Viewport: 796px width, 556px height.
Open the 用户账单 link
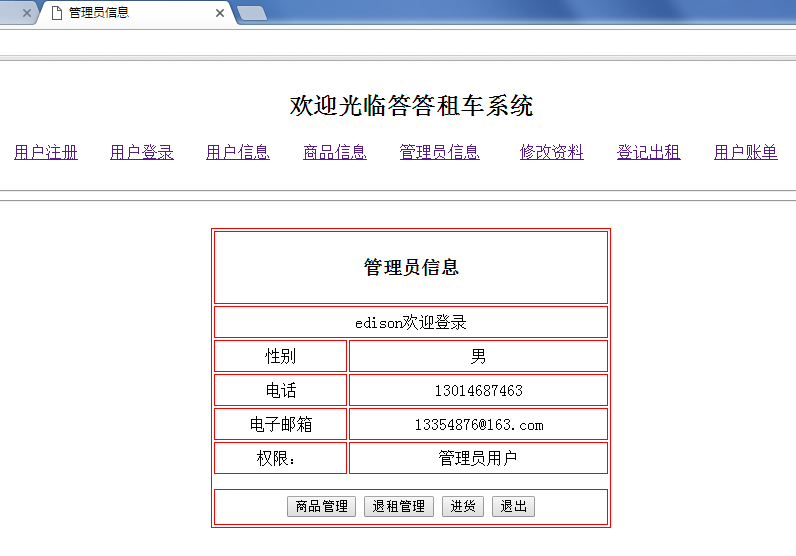coord(745,152)
